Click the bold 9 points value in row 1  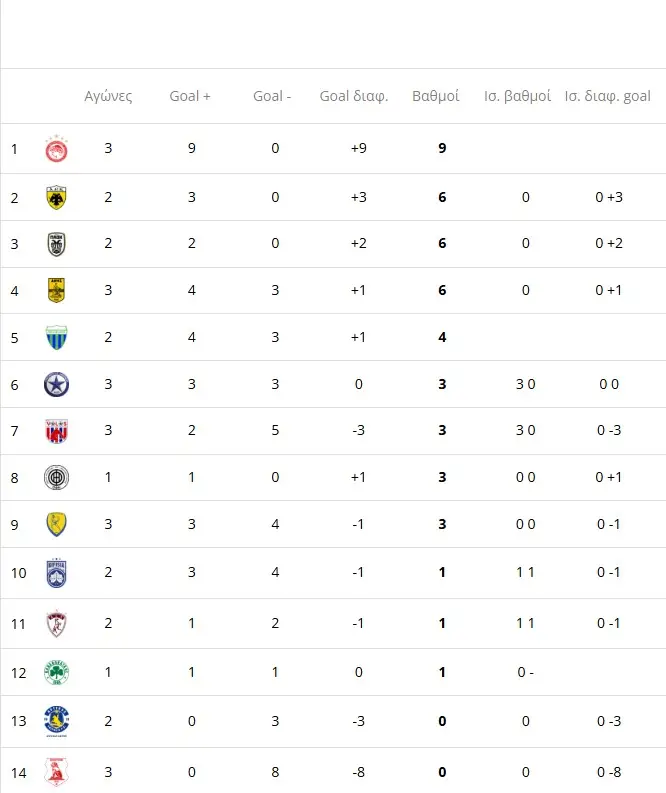click(x=442, y=149)
